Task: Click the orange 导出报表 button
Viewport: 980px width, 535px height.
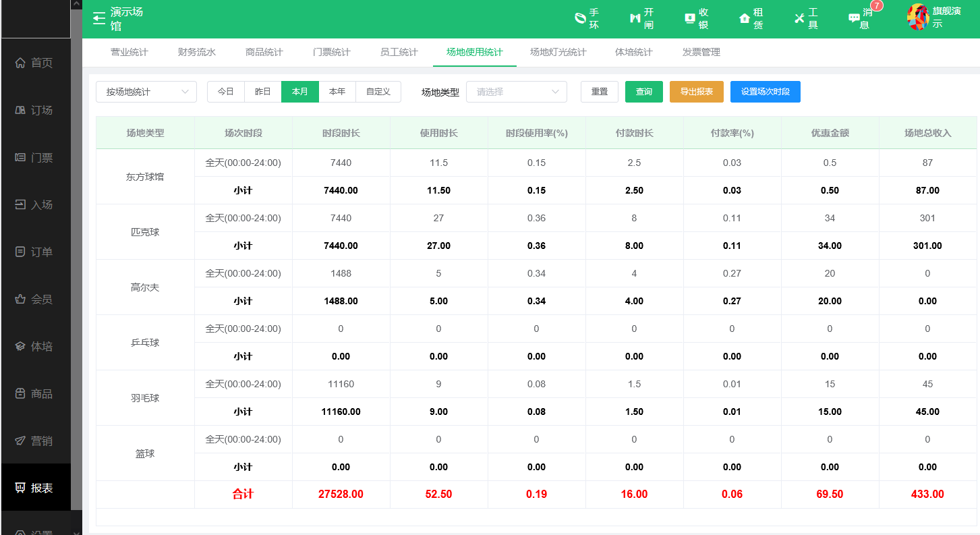Action: (x=697, y=92)
